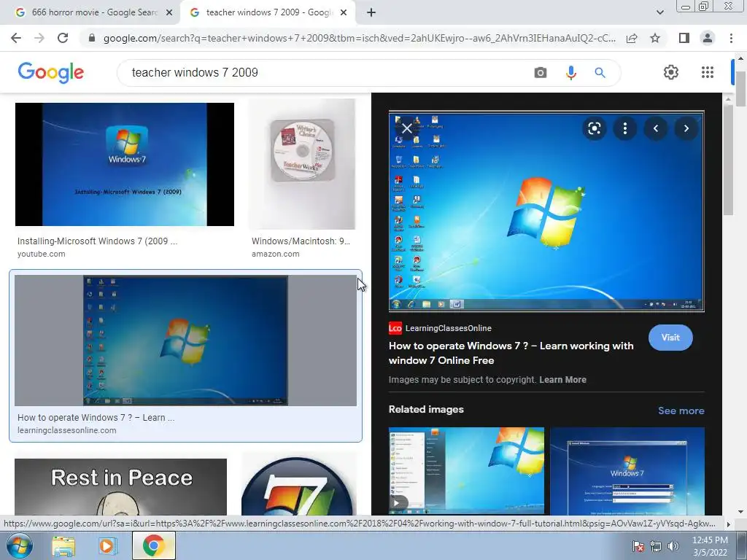Open Windows Explorer from the taskbar
This screenshot has width=747, height=560.
click(63, 545)
